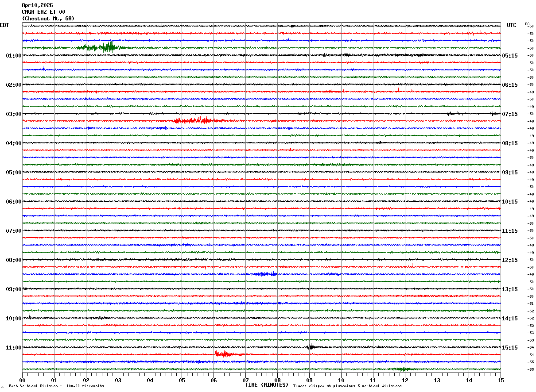This screenshot has width=536, height=392.
Task: Click the 14:15 UTC time label
Action: coord(510,319)
